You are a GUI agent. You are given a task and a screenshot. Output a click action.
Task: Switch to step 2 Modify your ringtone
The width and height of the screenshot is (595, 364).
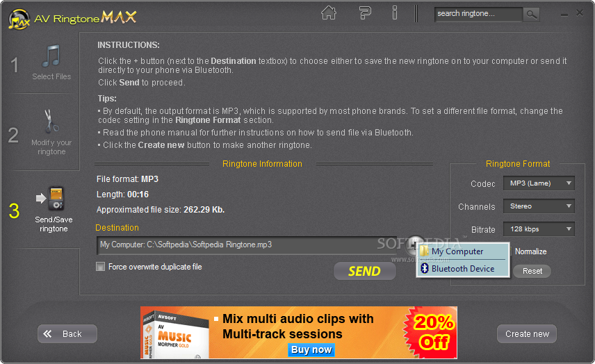42,133
